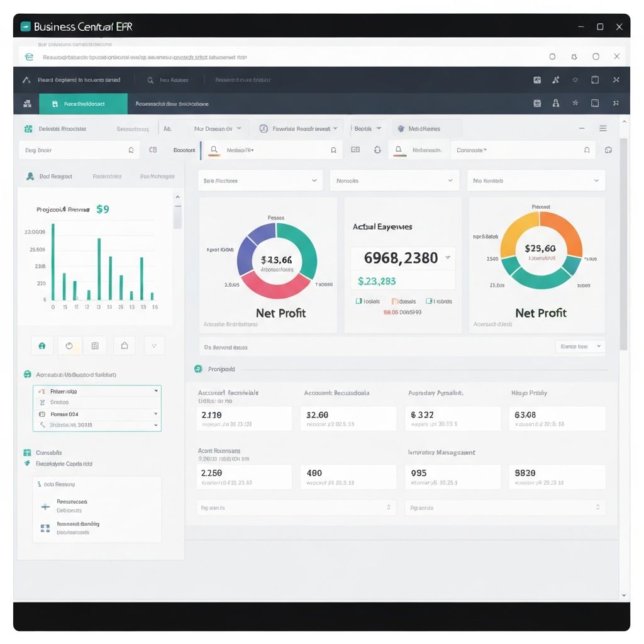Expand the first dropdown above the left donut chart
This screenshot has height=644, width=644.
click(x=260, y=180)
